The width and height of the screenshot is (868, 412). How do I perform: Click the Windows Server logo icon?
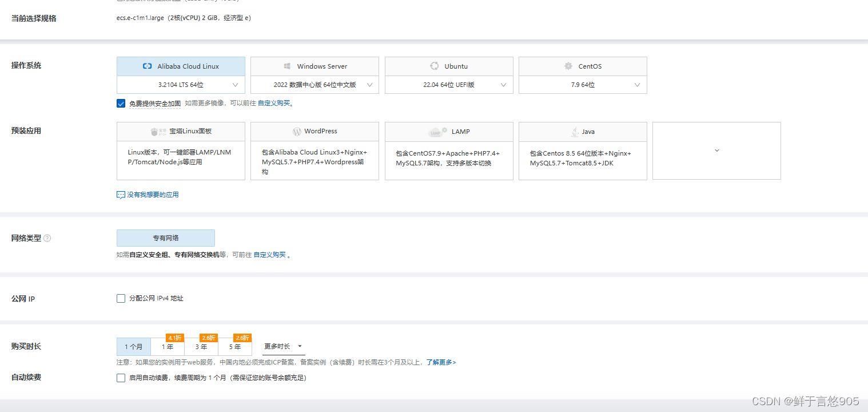(287, 66)
